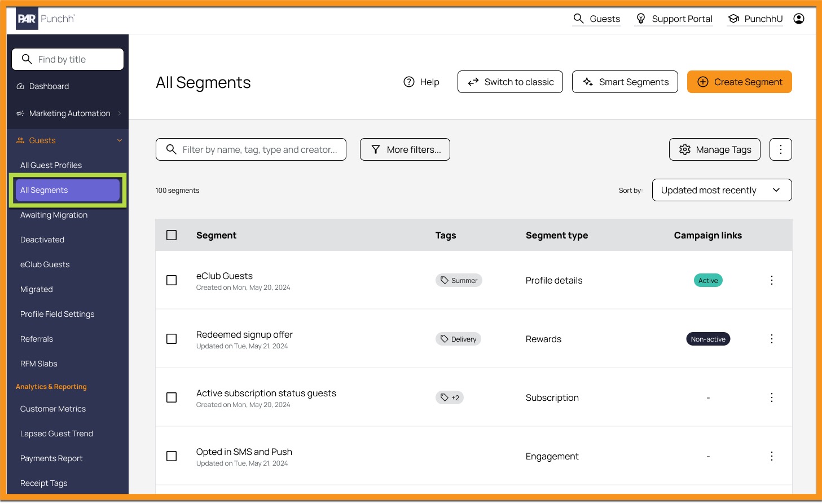Open the PunchhU link
This screenshot has width=822, height=504.
(x=755, y=19)
